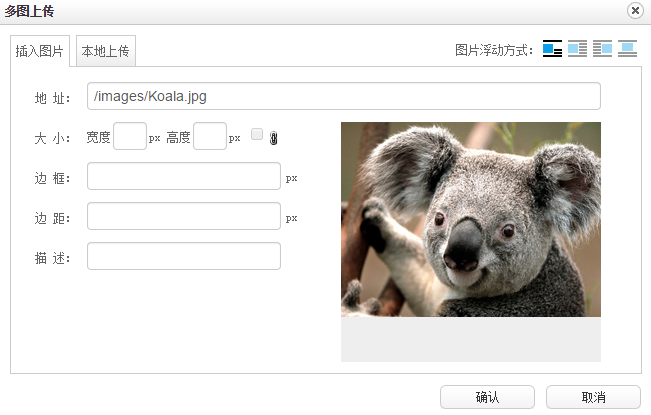This screenshot has width=651, height=415.
Task: Click the 高度 height input box
Action: click(209, 136)
